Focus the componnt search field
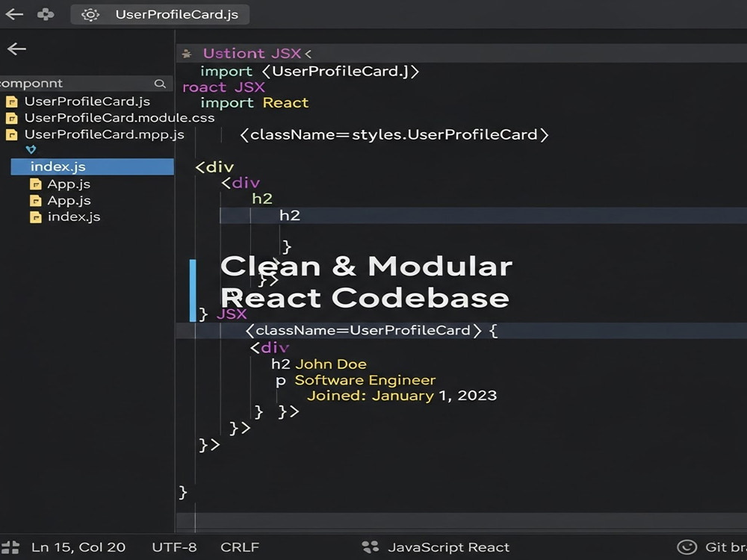Screen dimensions: 747x560 pyautogui.click(x=86, y=84)
